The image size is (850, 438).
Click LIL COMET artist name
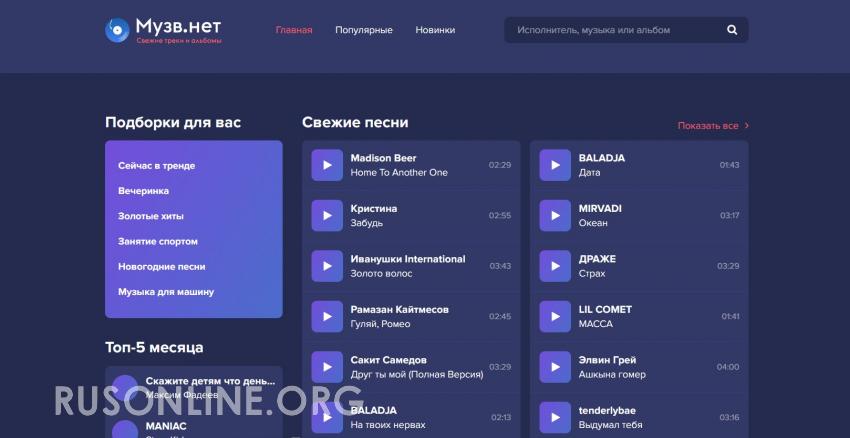click(605, 310)
